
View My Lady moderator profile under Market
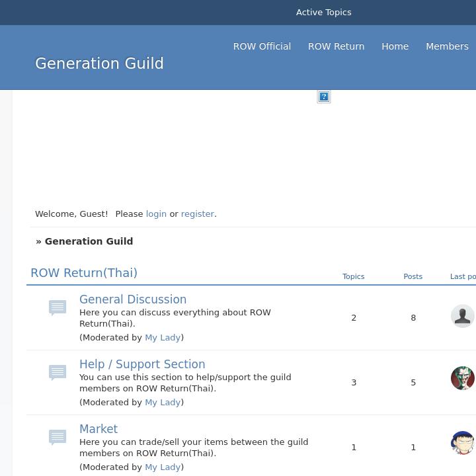pos(163,467)
